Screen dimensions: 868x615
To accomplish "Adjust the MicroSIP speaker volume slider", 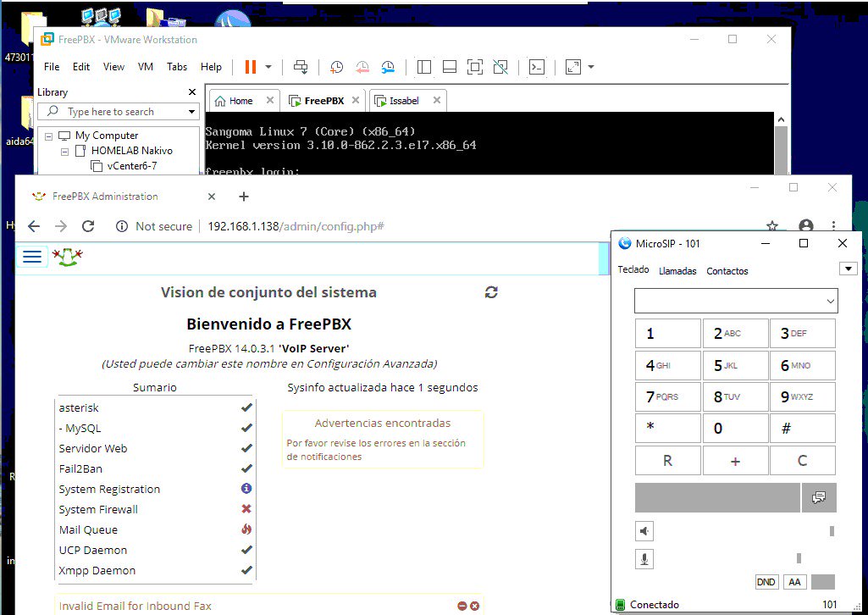I will point(832,531).
